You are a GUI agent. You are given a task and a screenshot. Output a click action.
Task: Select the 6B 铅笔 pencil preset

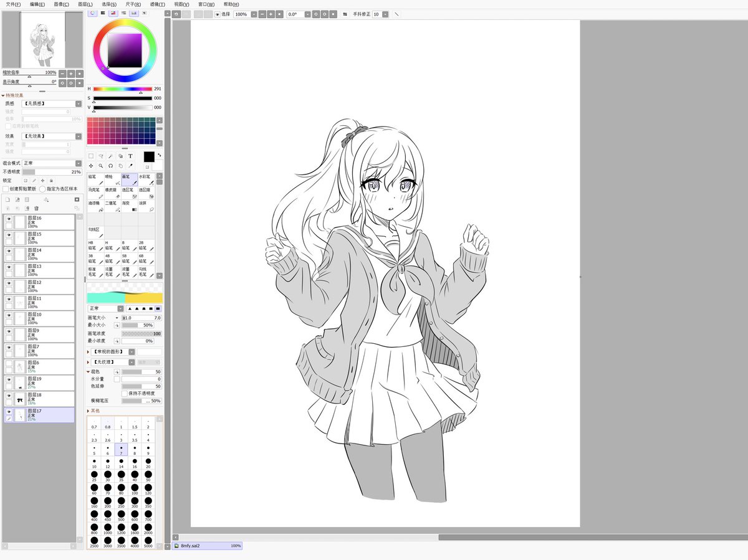click(x=146, y=259)
